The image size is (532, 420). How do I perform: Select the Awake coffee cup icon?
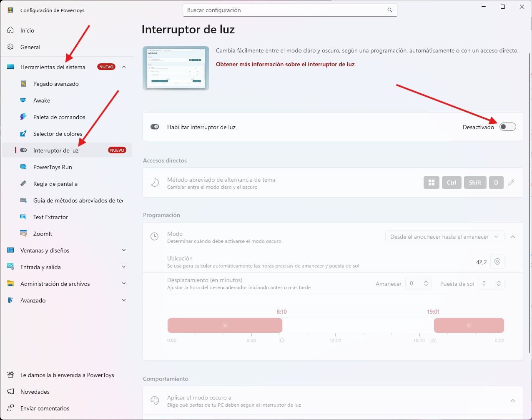coord(24,100)
